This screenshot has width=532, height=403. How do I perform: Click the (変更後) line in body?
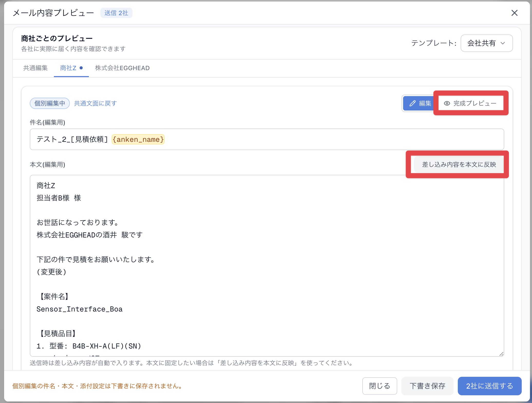coord(51,272)
